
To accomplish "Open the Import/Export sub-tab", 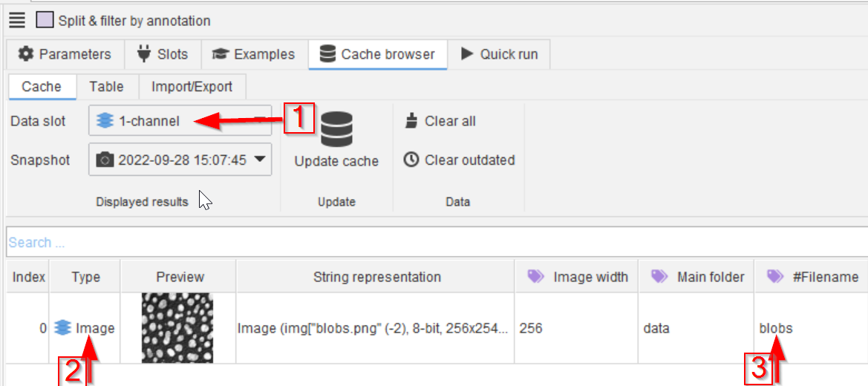I will [x=192, y=86].
